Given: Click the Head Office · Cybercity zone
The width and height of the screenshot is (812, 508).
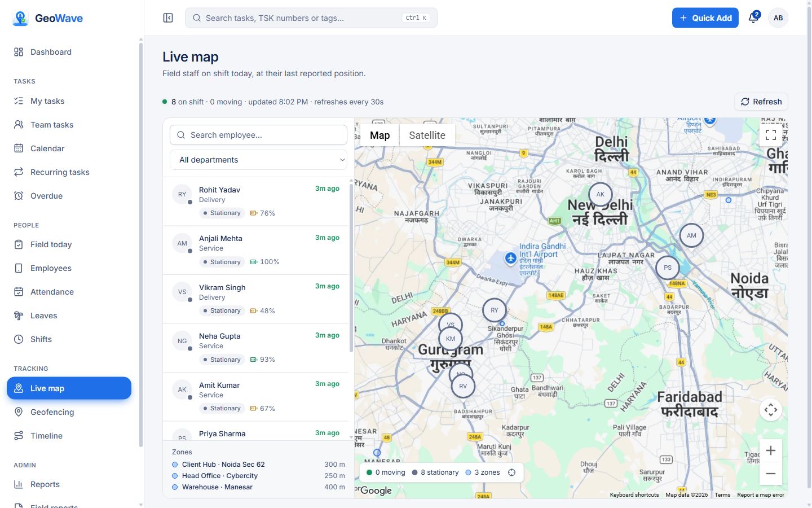Looking at the screenshot, I should pos(258,476).
